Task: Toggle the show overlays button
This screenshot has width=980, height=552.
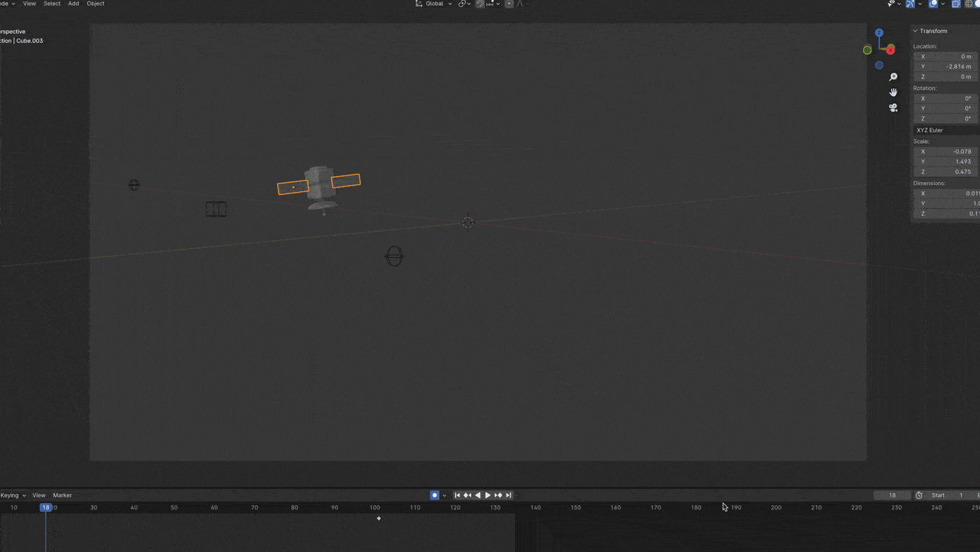Action: coord(934,4)
